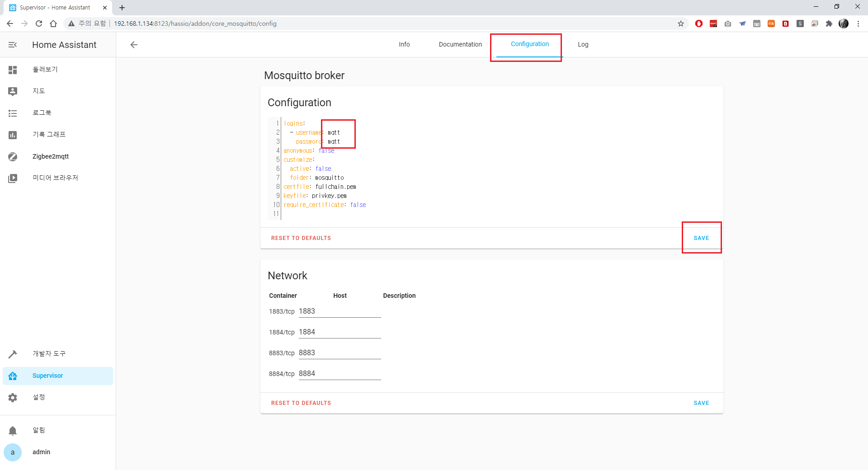Viewport: 868px width, 470px height.
Task: Switch to the Info tab
Action: pos(404,44)
